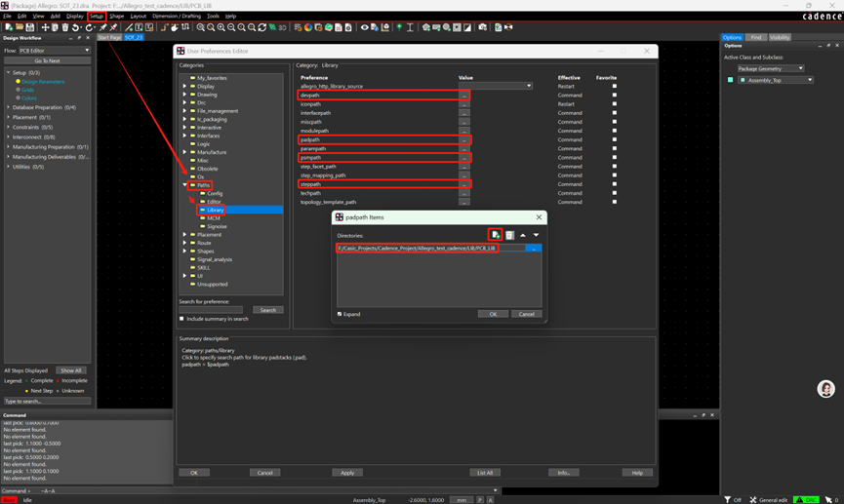Expand the Route category tree node
The height and width of the screenshot is (504, 844).
point(185,243)
